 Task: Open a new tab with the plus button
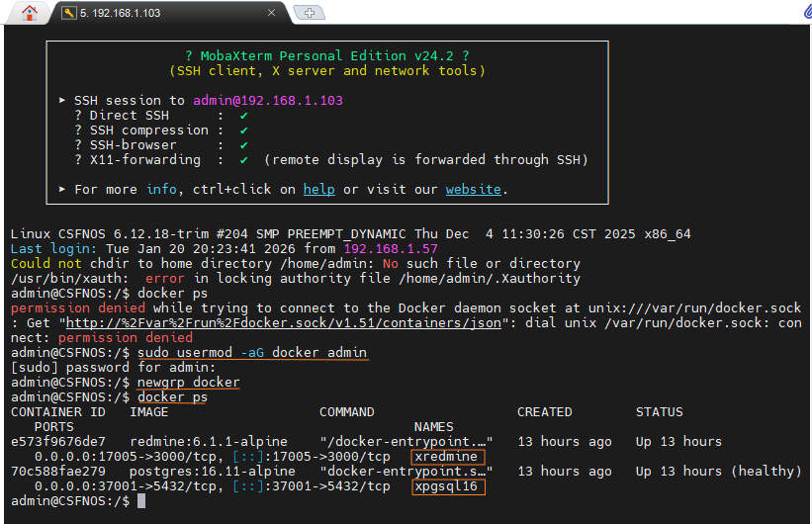[x=310, y=13]
